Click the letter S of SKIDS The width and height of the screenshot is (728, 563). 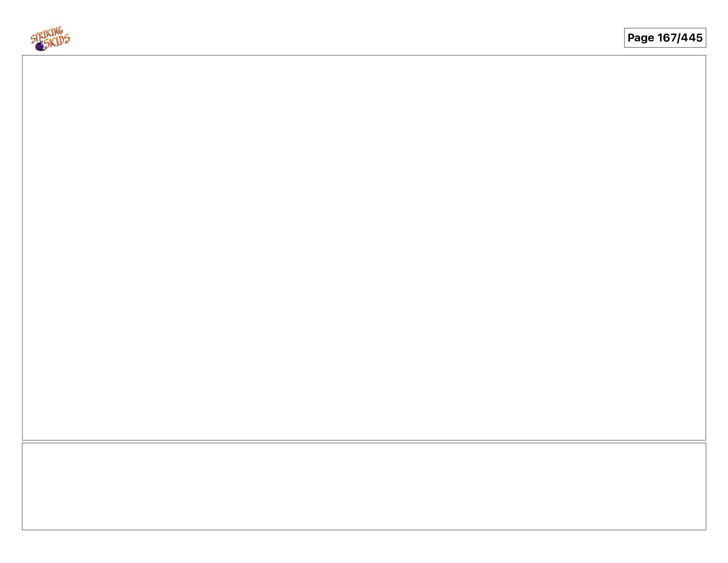pos(47,43)
